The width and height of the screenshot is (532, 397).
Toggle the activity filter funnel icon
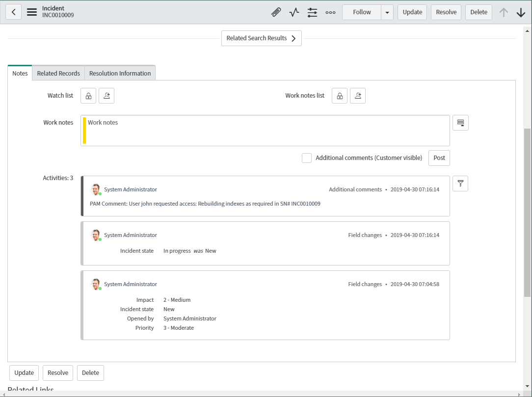point(460,184)
